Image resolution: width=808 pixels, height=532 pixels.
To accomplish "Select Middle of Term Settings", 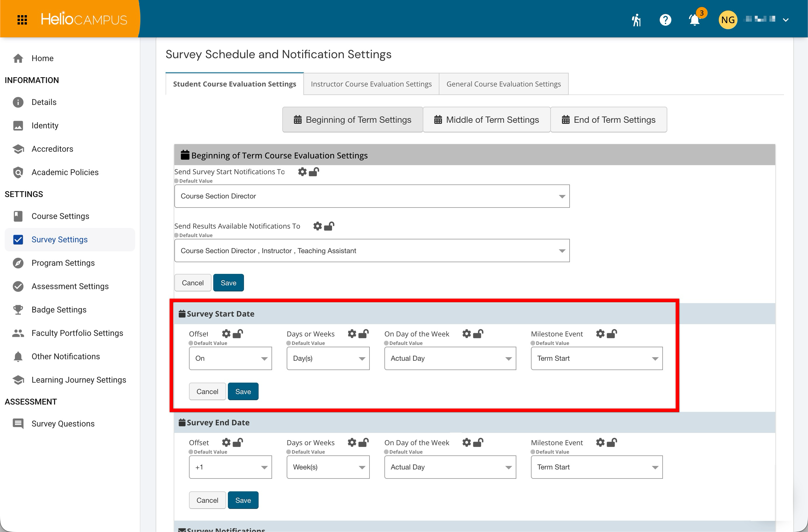I will [x=486, y=120].
